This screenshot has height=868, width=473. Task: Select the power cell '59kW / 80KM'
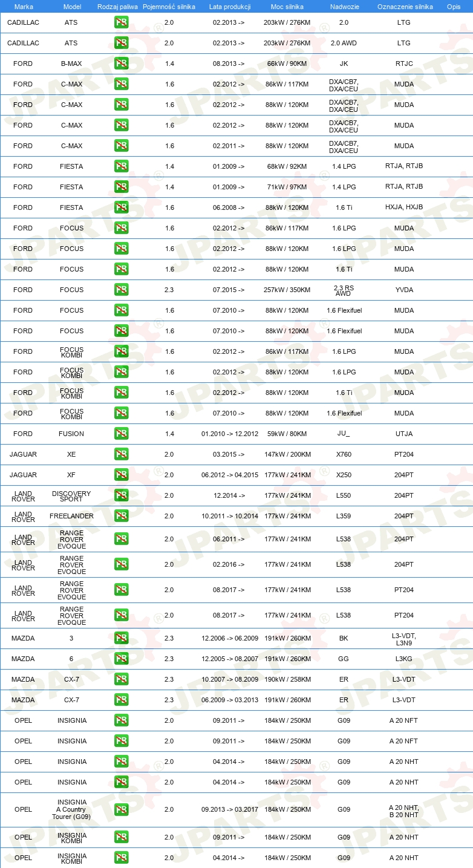point(287,434)
